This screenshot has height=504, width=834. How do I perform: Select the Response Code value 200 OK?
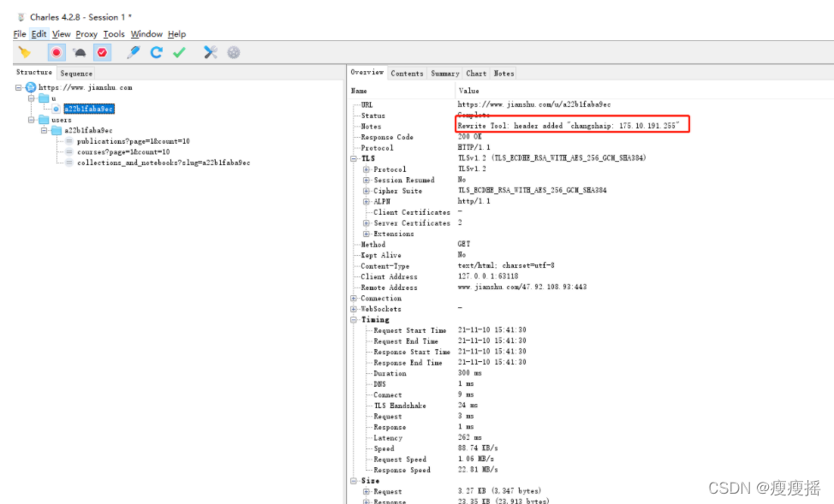pos(469,137)
